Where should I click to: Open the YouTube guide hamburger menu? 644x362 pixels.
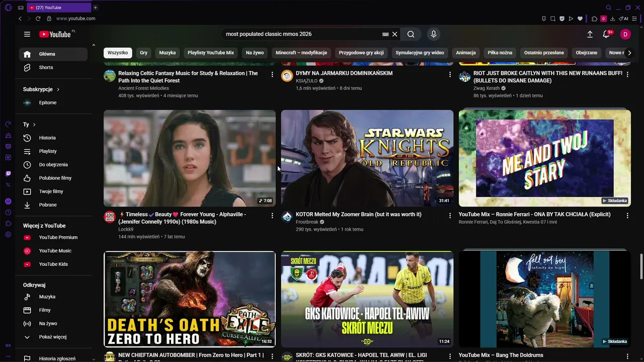click(x=27, y=34)
